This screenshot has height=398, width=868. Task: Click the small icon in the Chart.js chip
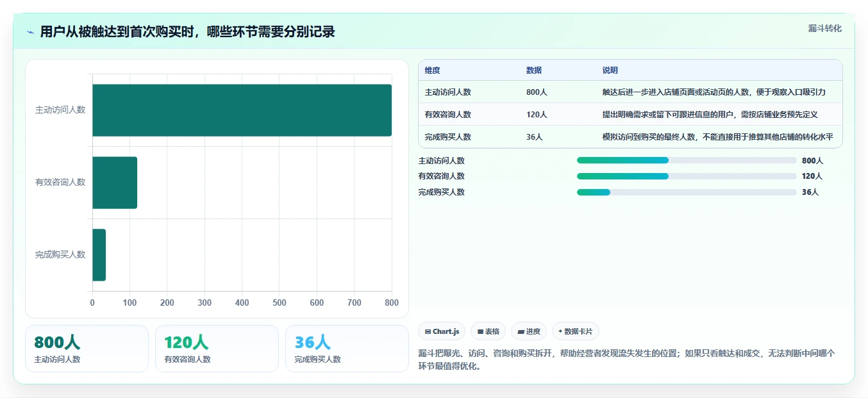click(428, 331)
